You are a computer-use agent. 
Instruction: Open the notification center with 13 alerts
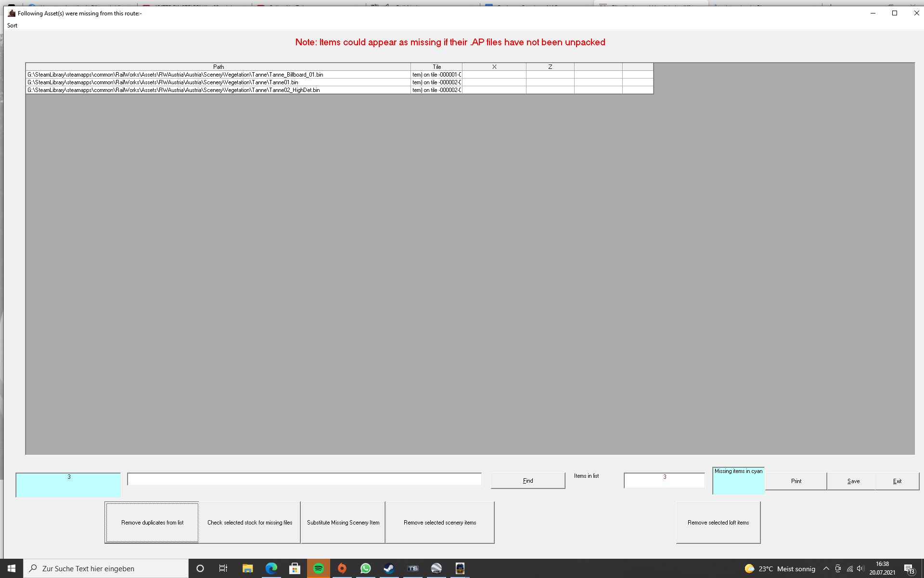click(x=909, y=569)
